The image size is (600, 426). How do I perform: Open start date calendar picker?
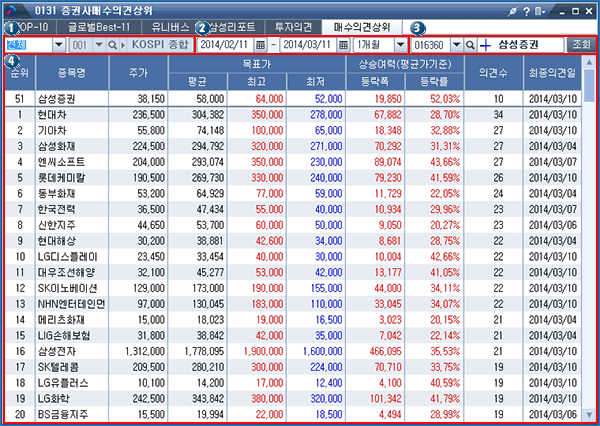[260, 45]
